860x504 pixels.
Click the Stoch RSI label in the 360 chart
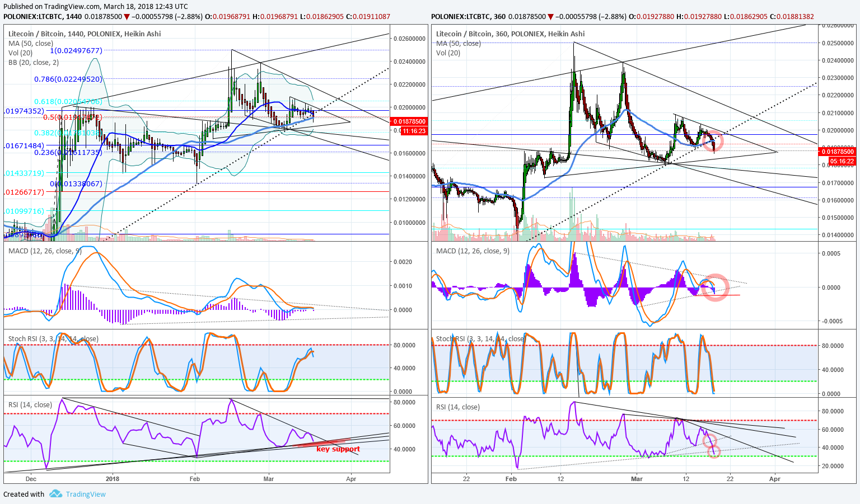pyautogui.click(x=480, y=339)
